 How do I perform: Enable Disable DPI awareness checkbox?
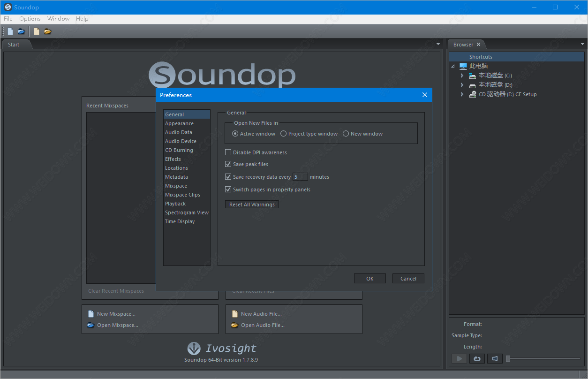coord(228,152)
